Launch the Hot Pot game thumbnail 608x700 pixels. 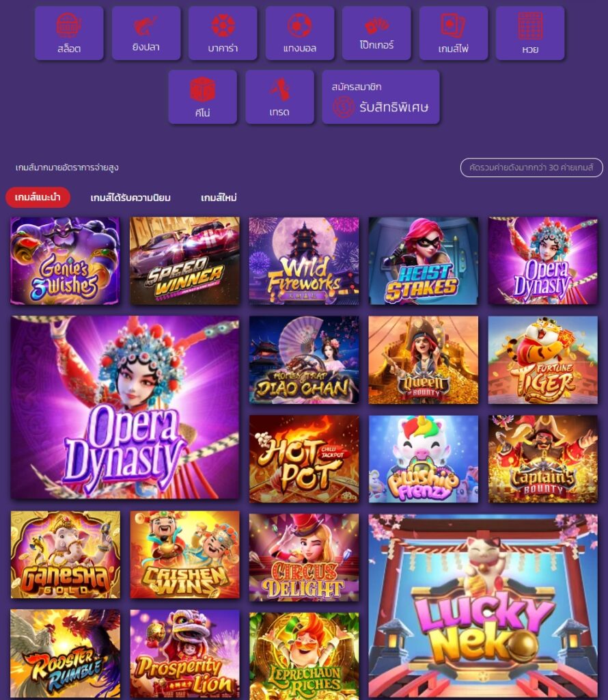point(304,459)
